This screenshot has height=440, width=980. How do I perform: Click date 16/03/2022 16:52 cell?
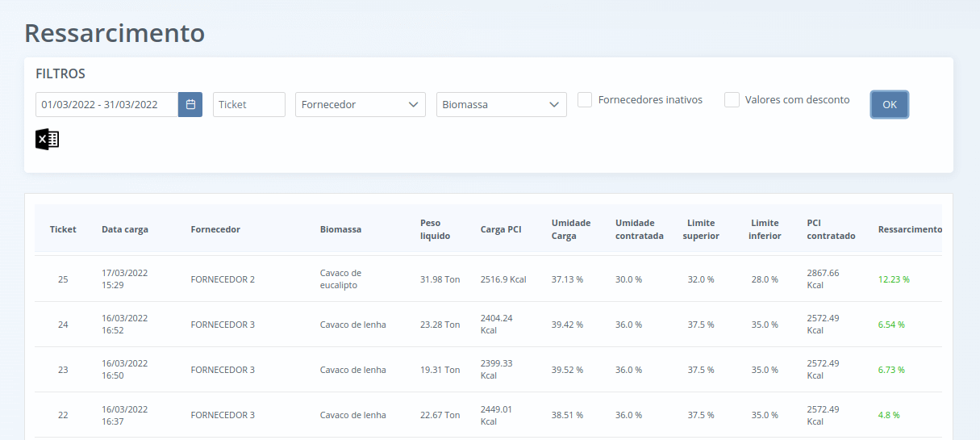point(125,325)
